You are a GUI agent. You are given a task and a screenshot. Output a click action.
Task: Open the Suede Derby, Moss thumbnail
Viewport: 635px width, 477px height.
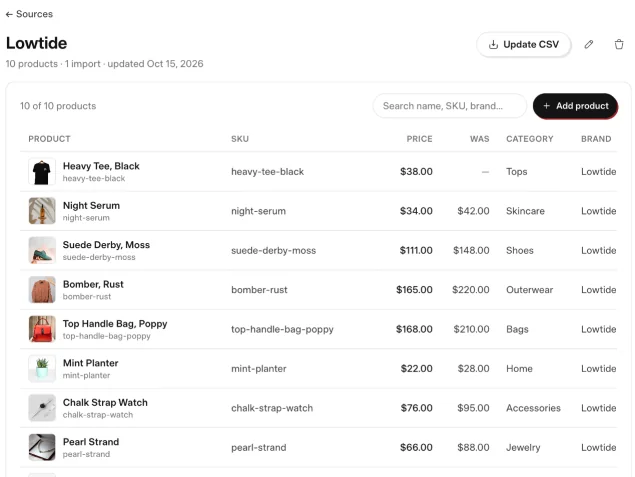click(x=42, y=250)
